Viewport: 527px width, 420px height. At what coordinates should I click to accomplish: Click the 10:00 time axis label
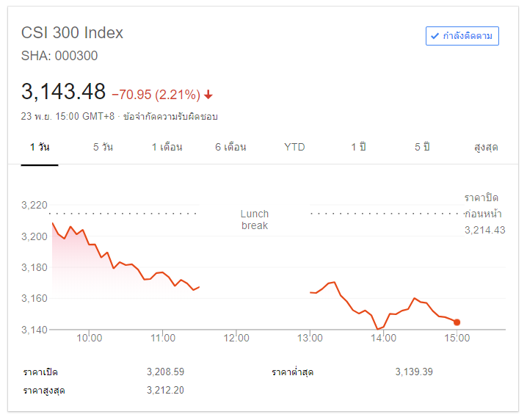[89, 338]
